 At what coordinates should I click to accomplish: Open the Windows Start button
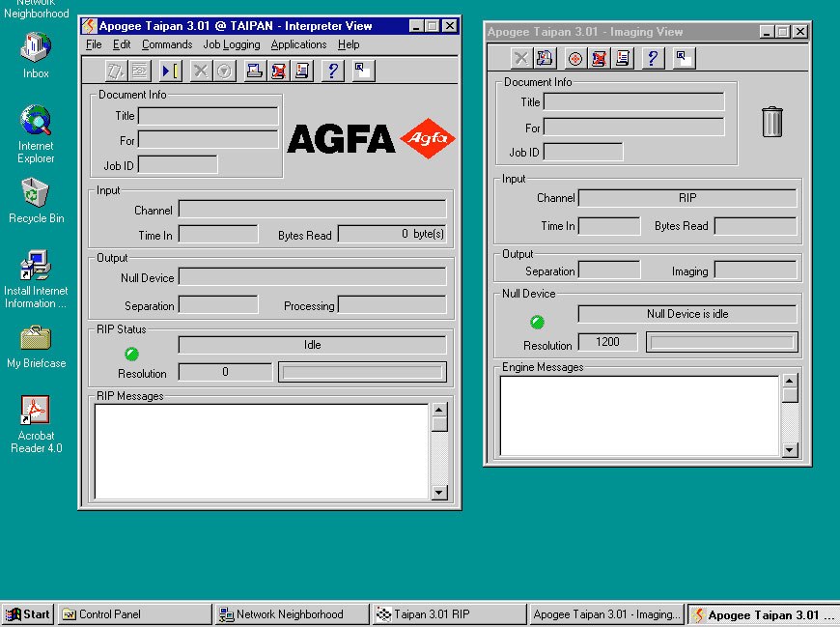(28, 614)
